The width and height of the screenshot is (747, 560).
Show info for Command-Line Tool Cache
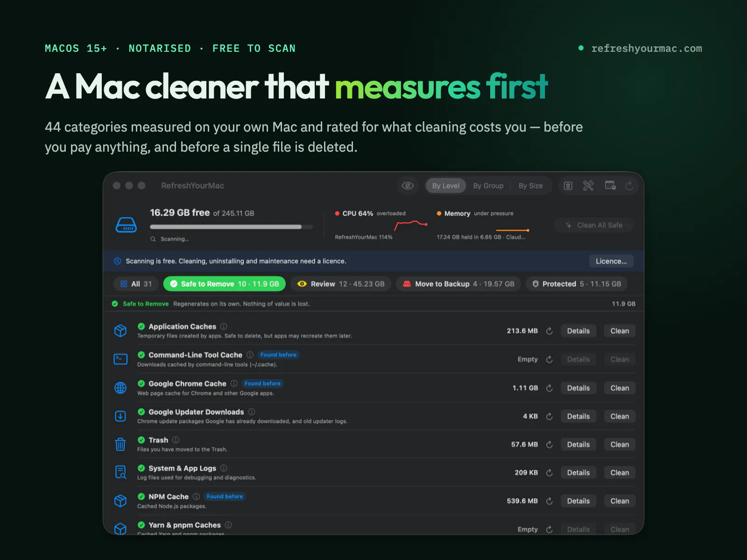(x=250, y=355)
